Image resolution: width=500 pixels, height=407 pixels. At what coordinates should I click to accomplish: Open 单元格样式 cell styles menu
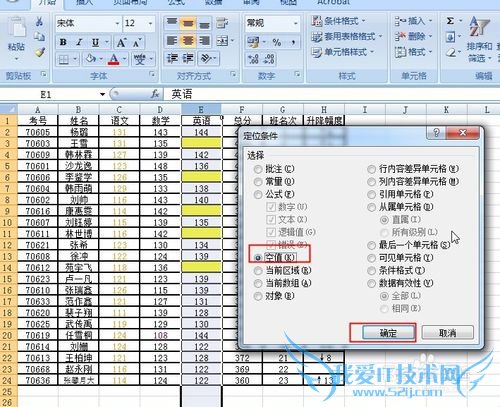(x=343, y=52)
